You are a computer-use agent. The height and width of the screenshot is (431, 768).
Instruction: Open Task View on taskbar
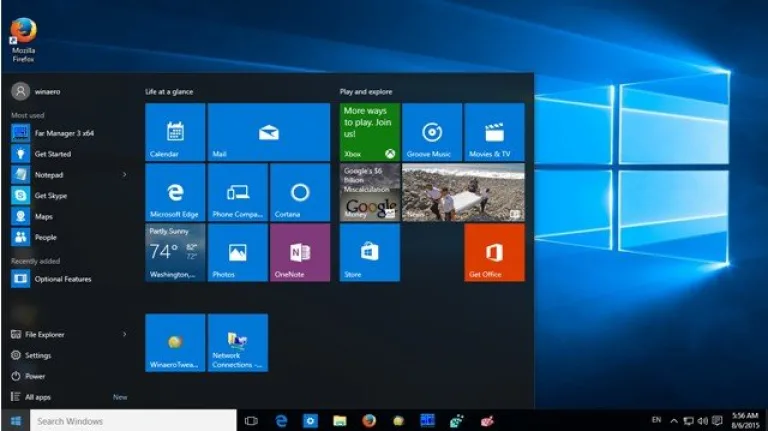[251, 421]
